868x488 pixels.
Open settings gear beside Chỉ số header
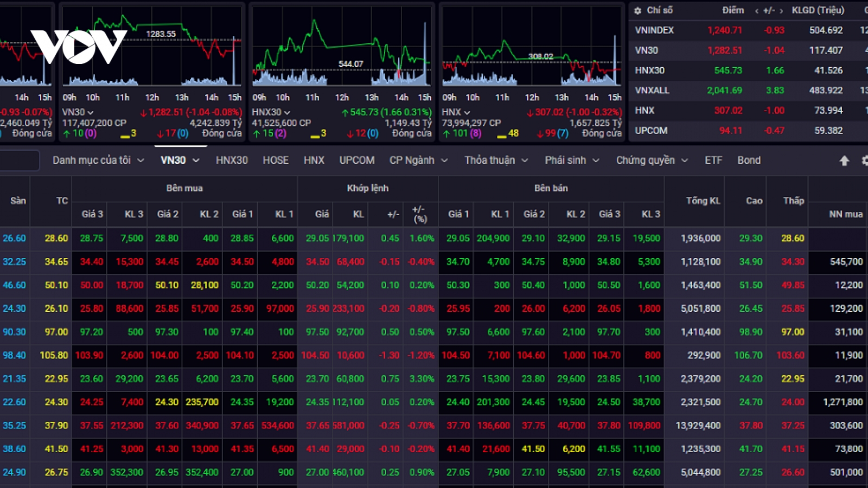coord(637,10)
